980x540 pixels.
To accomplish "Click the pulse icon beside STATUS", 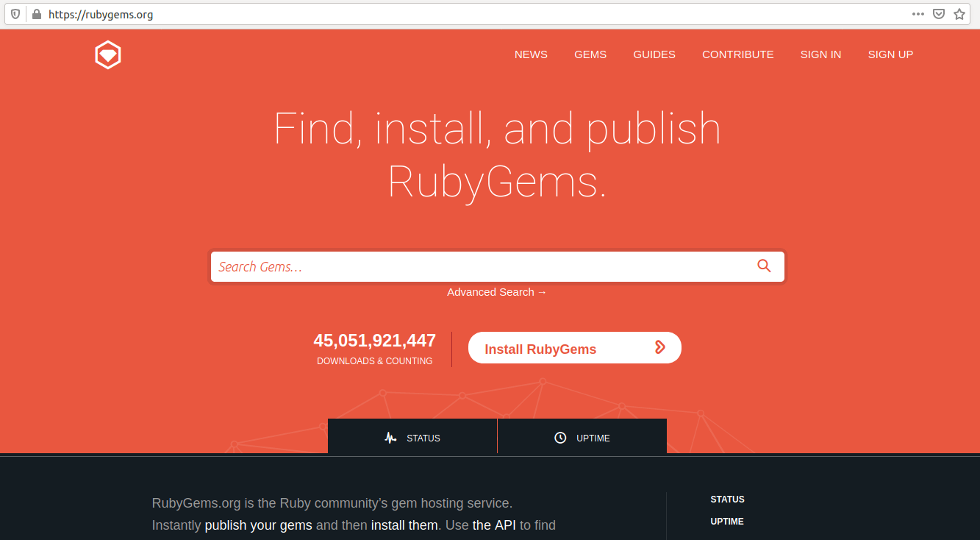I will [390, 438].
